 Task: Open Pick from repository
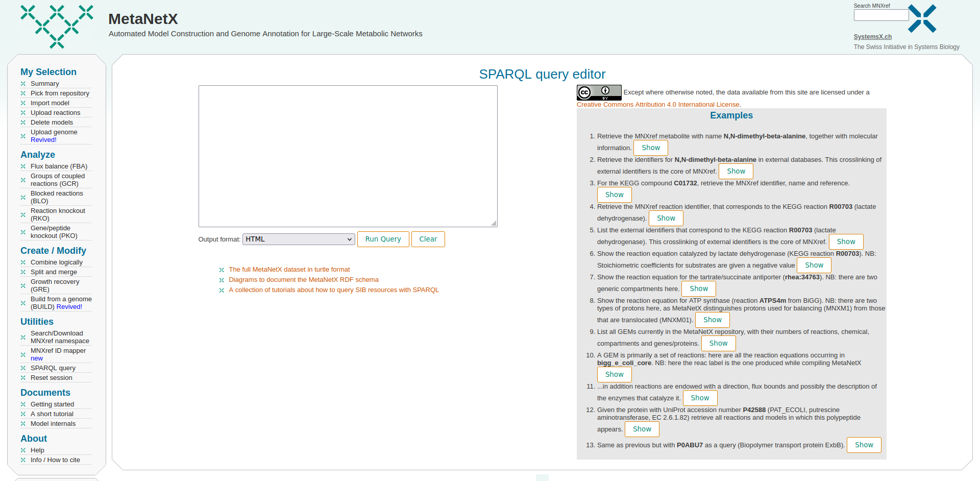click(x=60, y=93)
